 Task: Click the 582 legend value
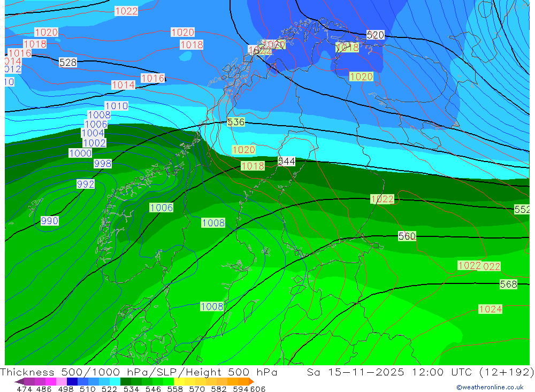[218, 389]
